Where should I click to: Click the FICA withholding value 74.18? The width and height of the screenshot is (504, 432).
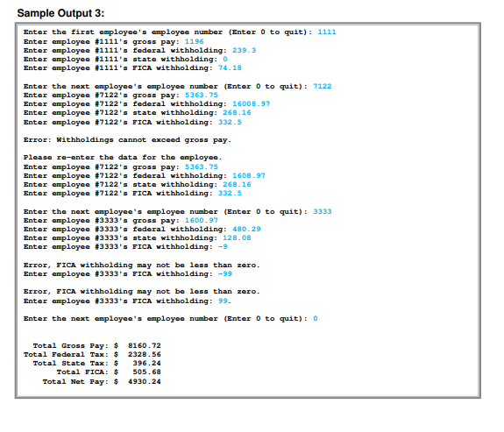[x=230, y=67]
